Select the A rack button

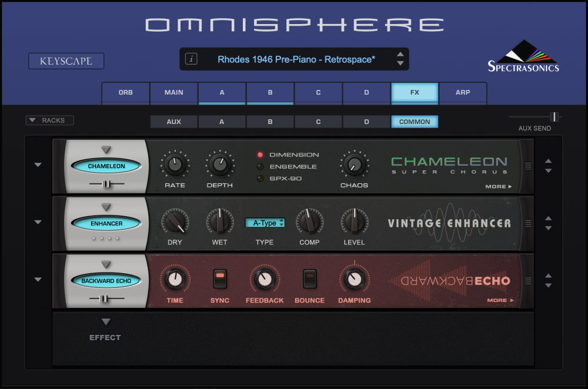(222, 122)
